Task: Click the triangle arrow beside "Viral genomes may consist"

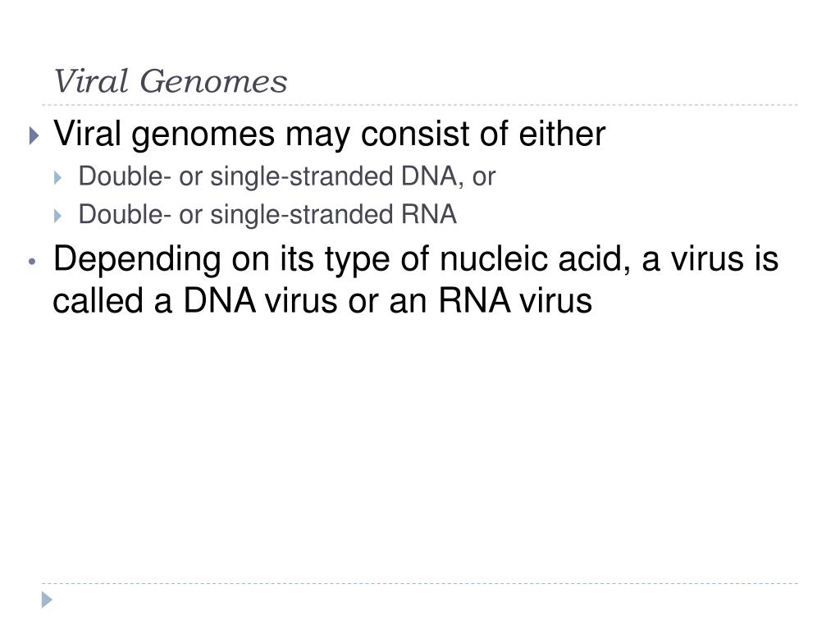Action: pyautogui.click(x=34, y=135)
